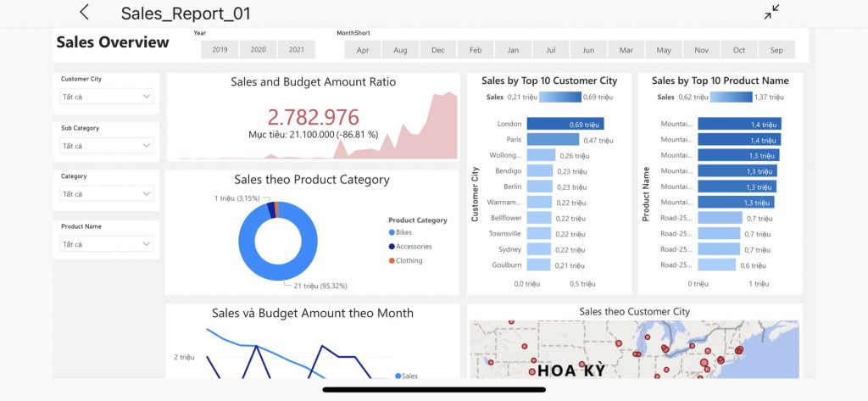
Task: Click the Sales gradient scale for Customer City
Action: coord(560,97)
